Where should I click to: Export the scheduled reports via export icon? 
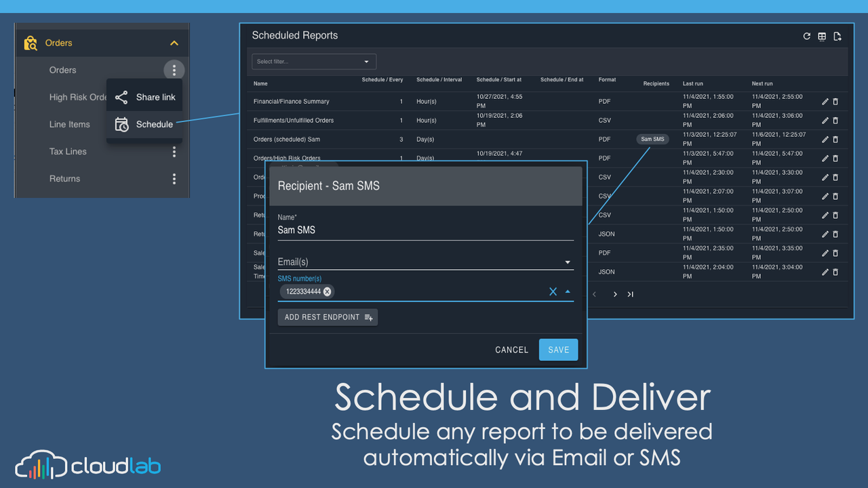[x=837, y=36]
